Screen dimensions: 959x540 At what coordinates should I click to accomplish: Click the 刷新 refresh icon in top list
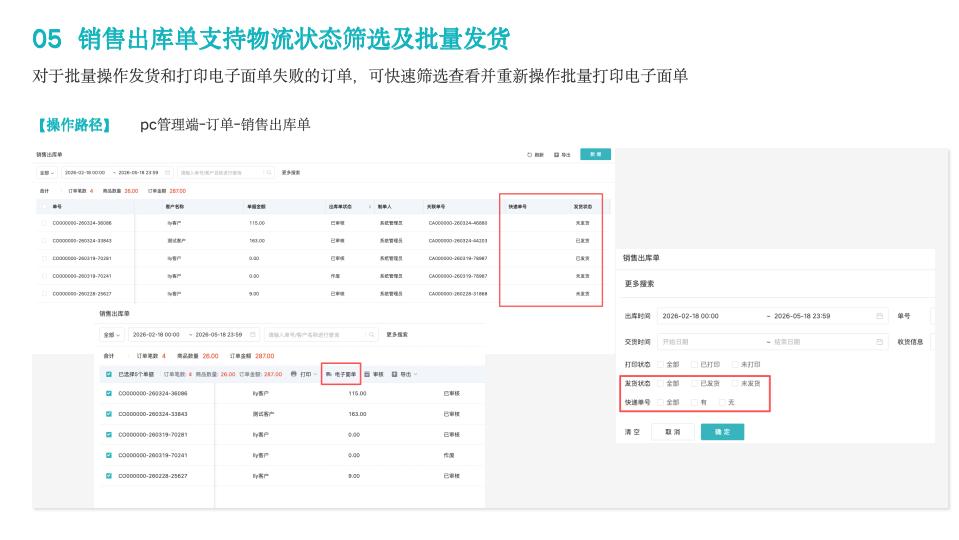[530, 155]
